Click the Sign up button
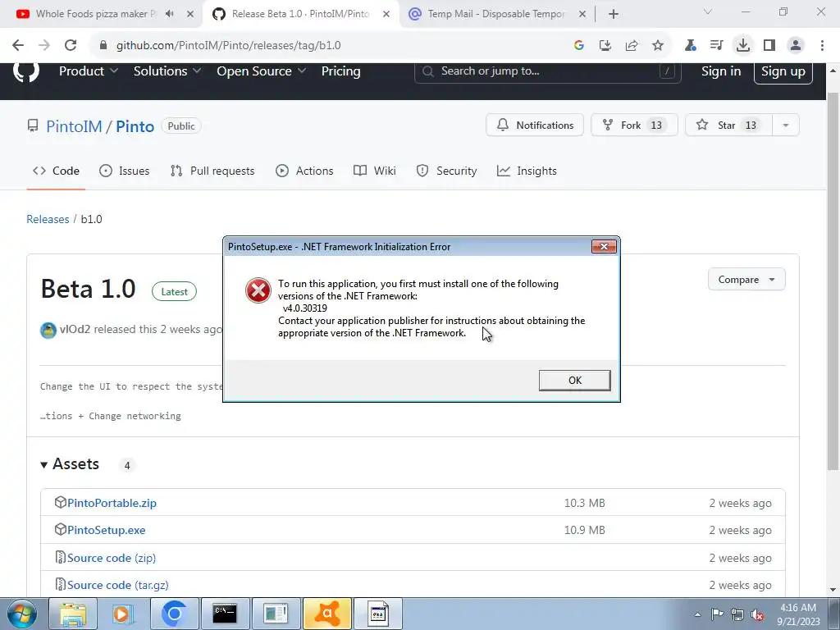 [x=783, y=72]
